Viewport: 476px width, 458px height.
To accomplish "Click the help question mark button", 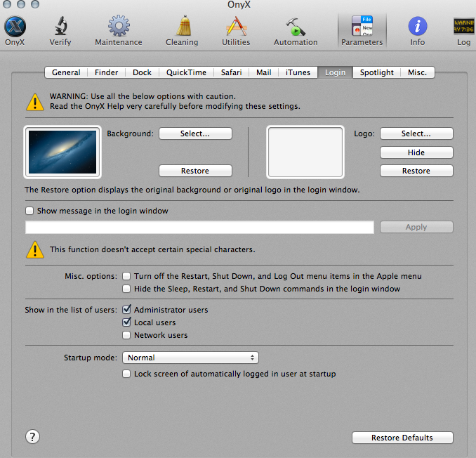I will (32, 437).
